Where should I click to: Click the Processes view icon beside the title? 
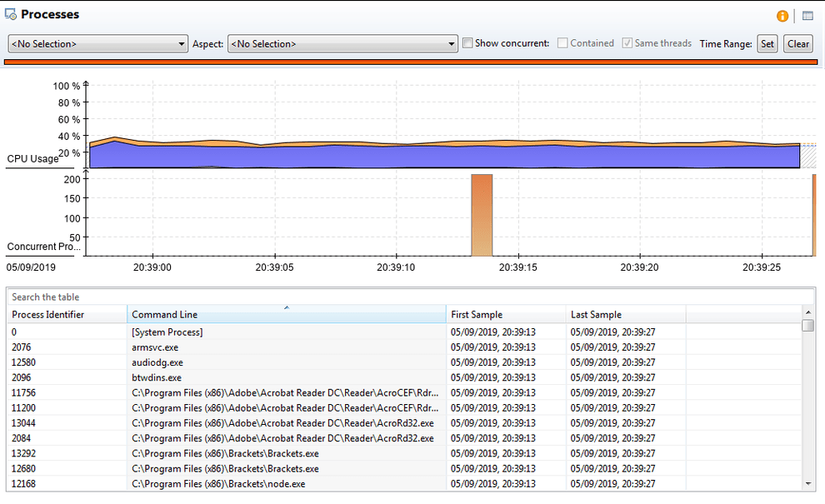point(12,14)
